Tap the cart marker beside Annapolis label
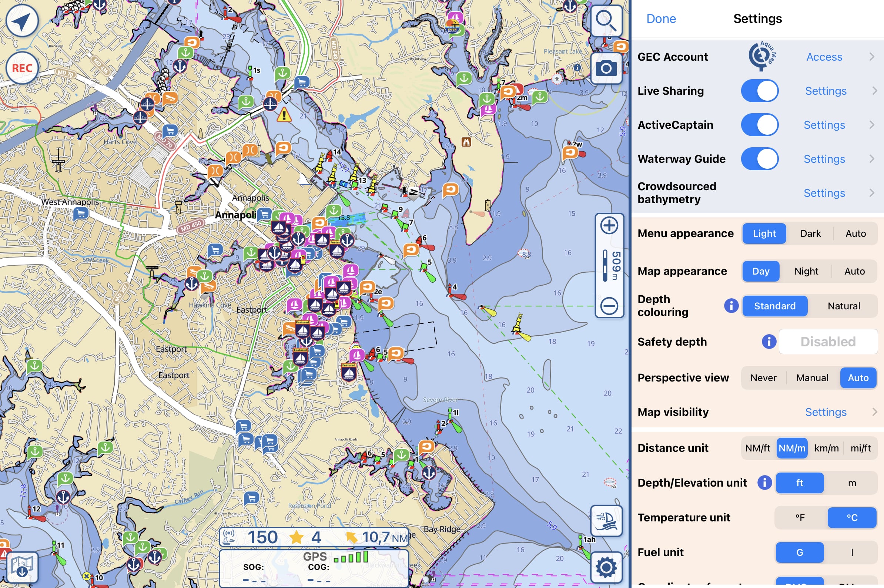This screenshot has width=884, height=588. click(x=264, y=215)
